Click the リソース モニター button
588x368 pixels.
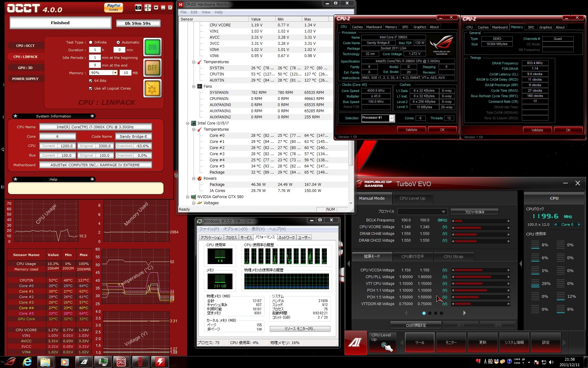point(300,329)
